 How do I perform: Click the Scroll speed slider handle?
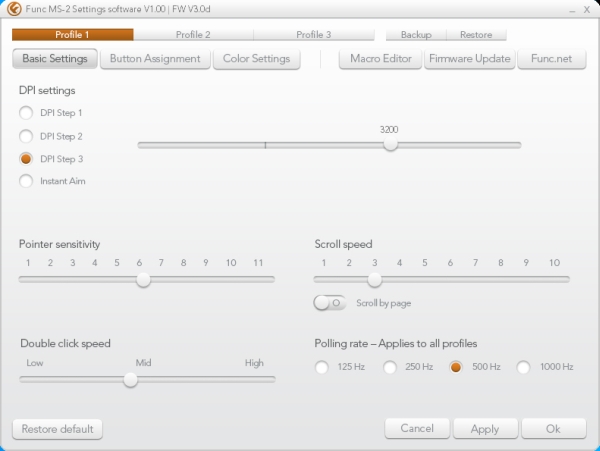coord(375,280)
